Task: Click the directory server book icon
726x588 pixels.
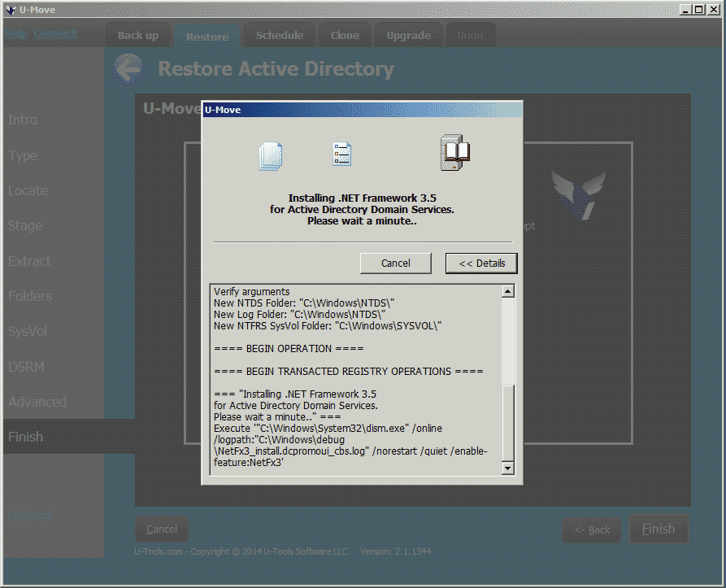Action: click(x=454, y=153)
